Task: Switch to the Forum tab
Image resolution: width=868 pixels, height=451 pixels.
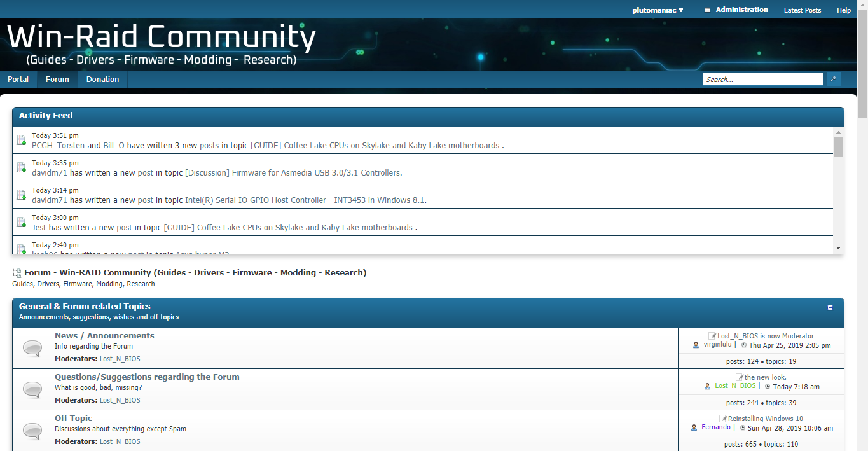Action: coord(57,80)
